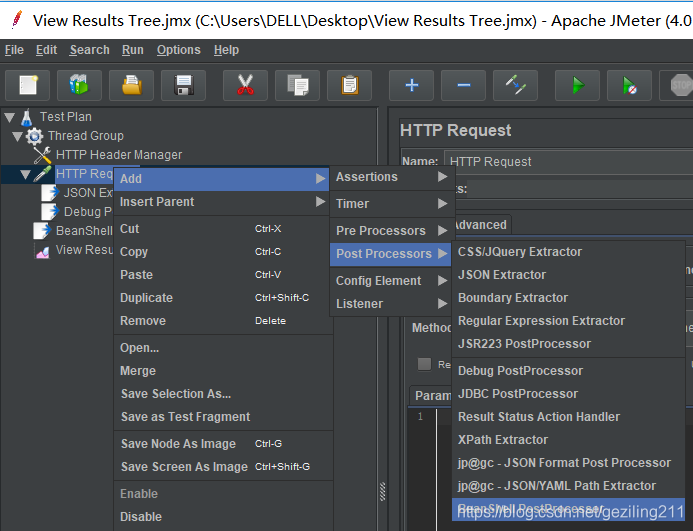Choose Save as Test Fragment
Viewport: 693px width, 531px height.
point(223,417)
